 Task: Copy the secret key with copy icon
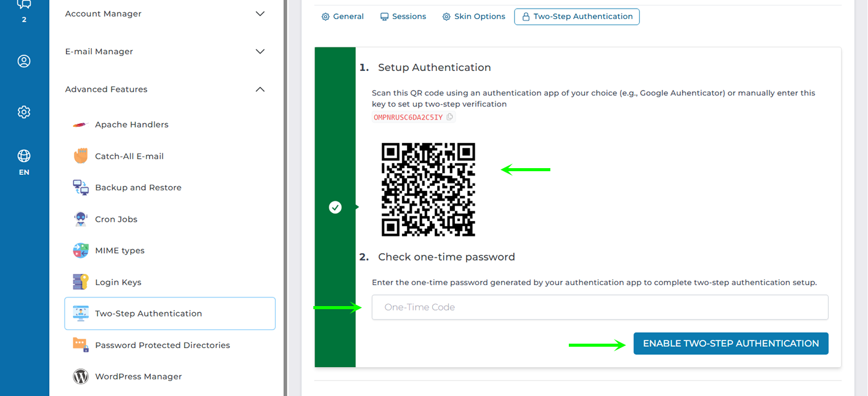pyautogui.click(x=449, y=117)
